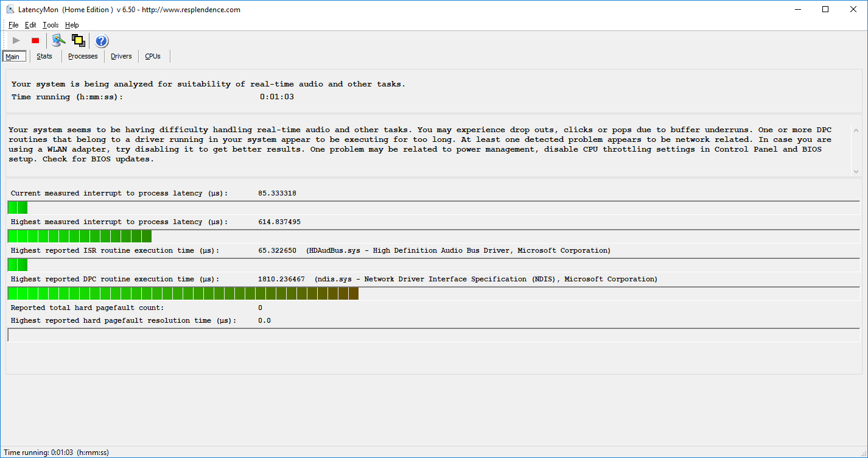Click the 1810.236467 DPC time value

(281, 279)
